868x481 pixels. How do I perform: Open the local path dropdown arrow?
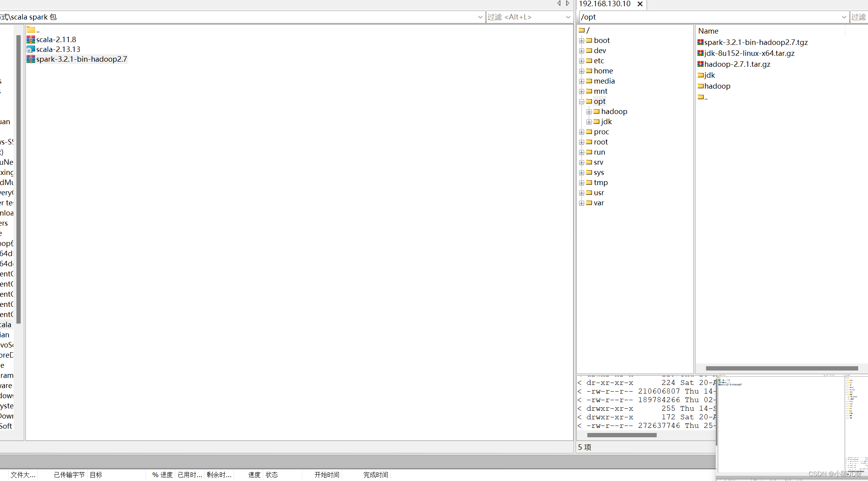coord(480,17)
